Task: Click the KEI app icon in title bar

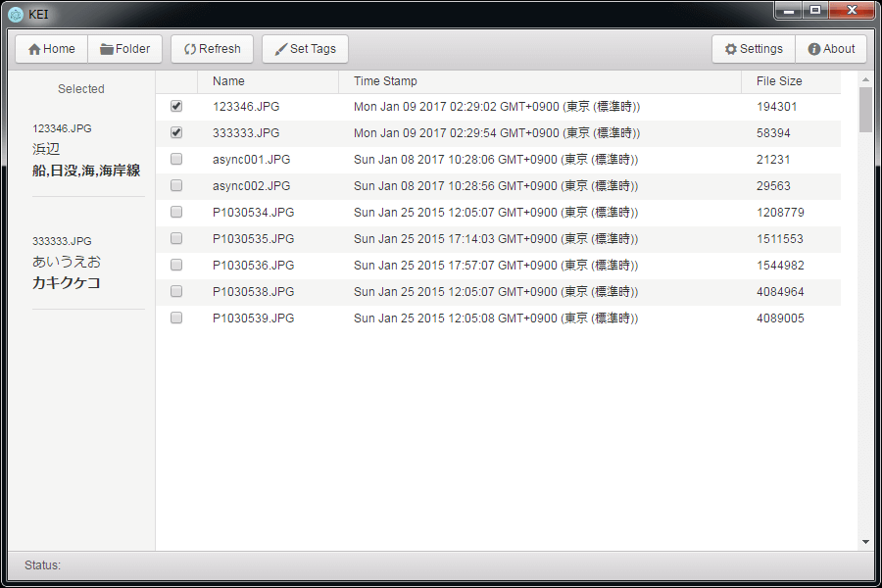Action: pyautogui.click(x=16, y=14)
